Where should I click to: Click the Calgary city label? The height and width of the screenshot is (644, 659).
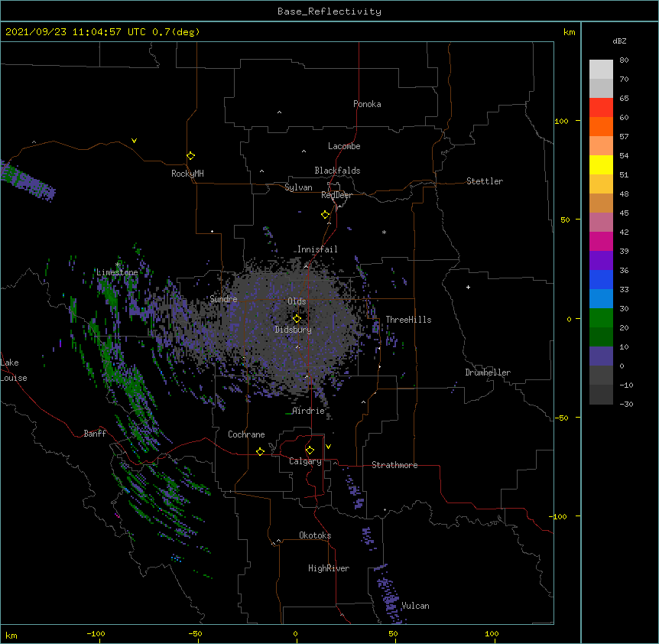[x=305, y=461]
